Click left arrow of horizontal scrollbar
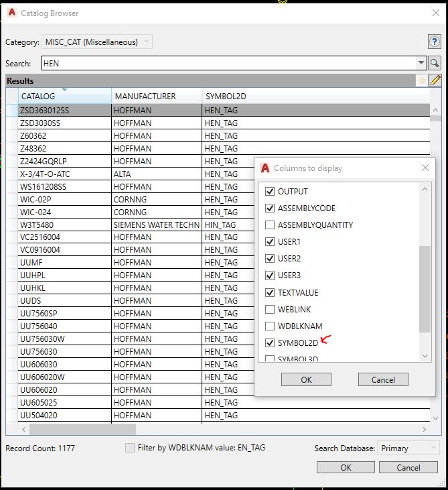The image size is (448, 490). click(x=23, y=429)
